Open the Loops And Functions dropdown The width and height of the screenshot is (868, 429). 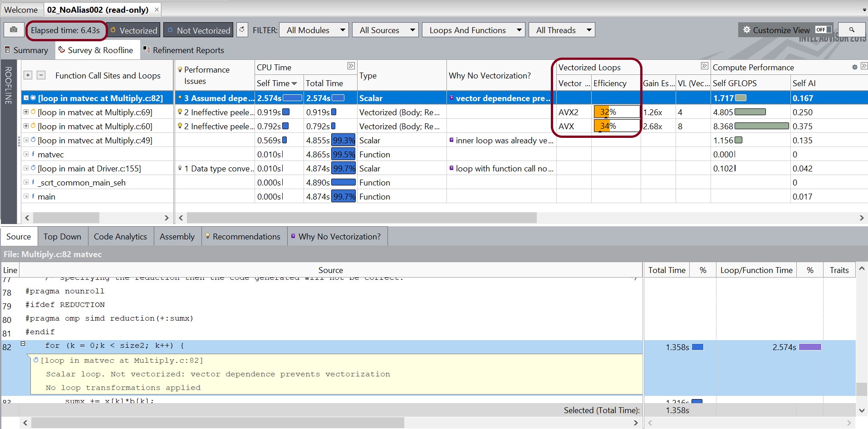point(473,30)
